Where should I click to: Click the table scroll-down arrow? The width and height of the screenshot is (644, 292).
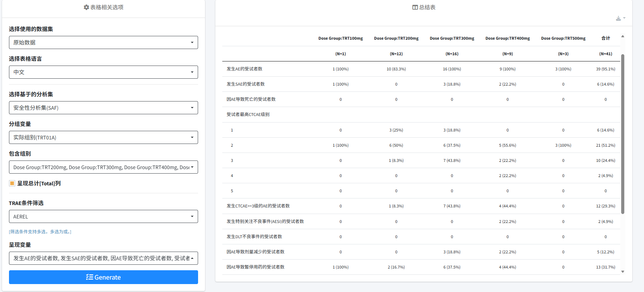point(623,272)
